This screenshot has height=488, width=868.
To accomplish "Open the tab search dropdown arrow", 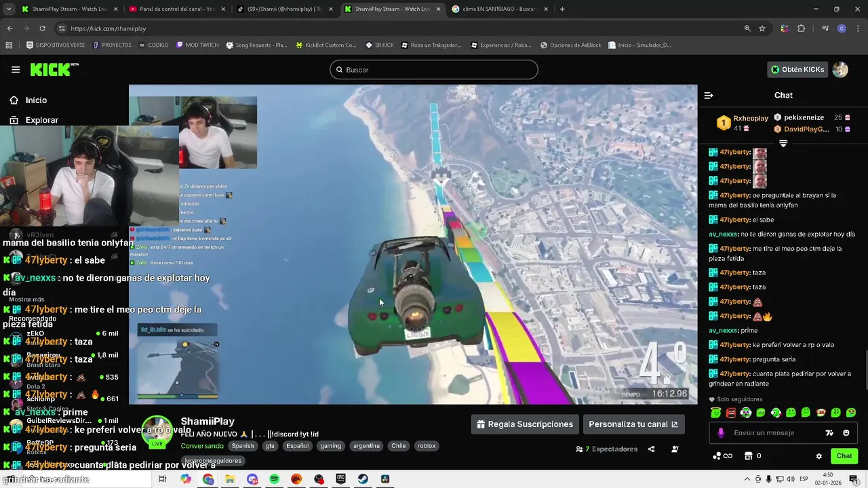I will [x=9, y=9].
